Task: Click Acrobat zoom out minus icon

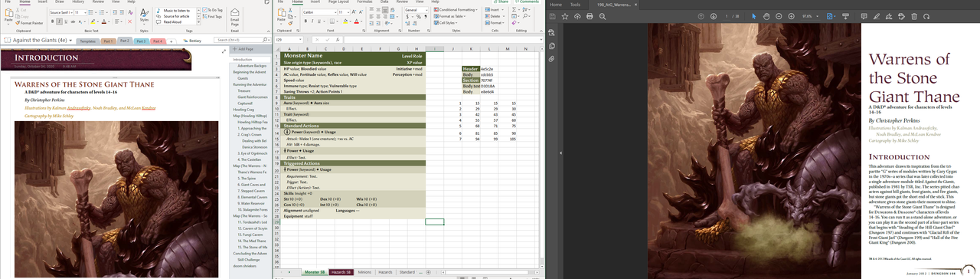Action: [779, 16]
